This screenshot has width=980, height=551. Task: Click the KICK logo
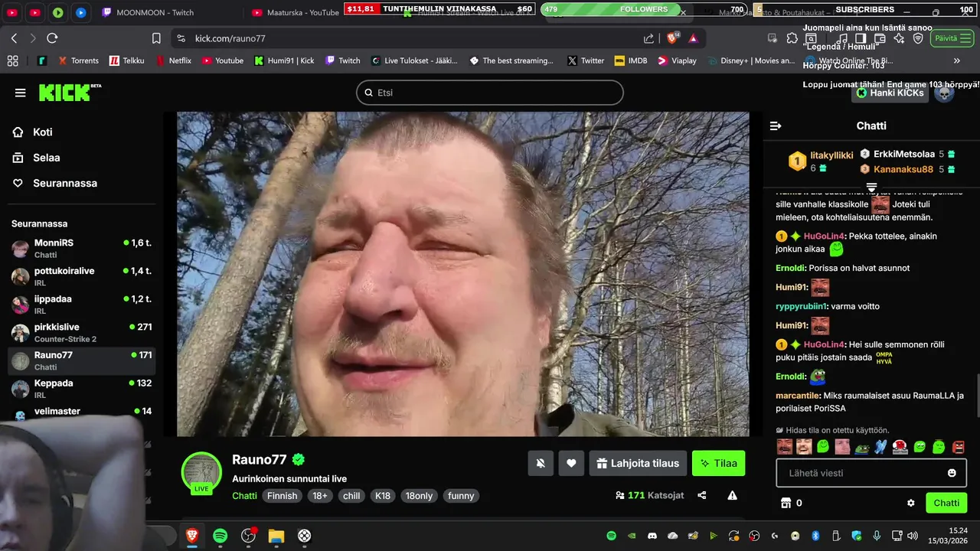(x=70, y=93)
